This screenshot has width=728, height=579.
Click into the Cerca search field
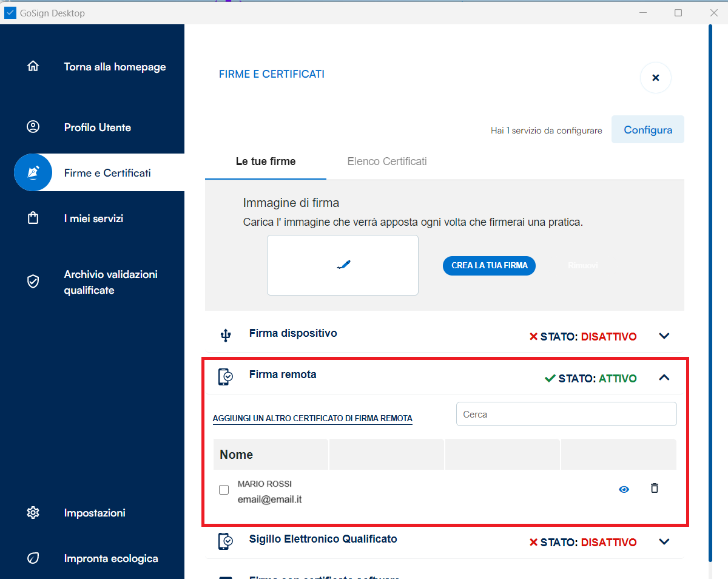566,414
